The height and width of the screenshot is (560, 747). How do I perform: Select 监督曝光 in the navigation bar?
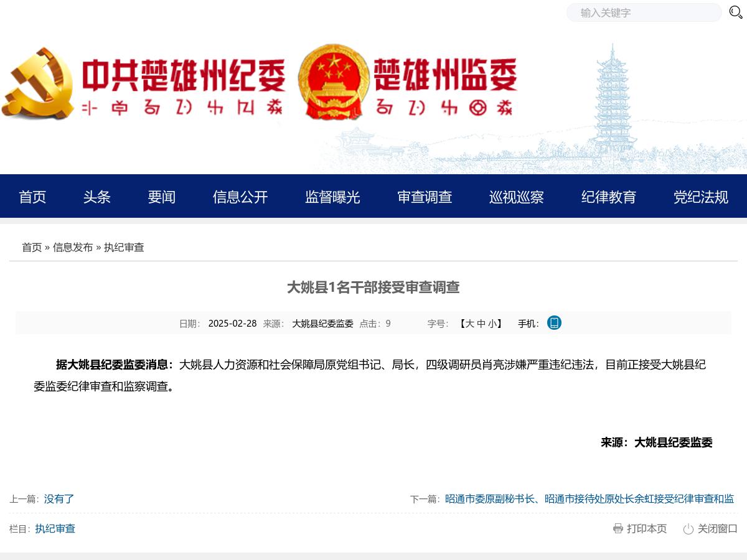coord(332,197)
